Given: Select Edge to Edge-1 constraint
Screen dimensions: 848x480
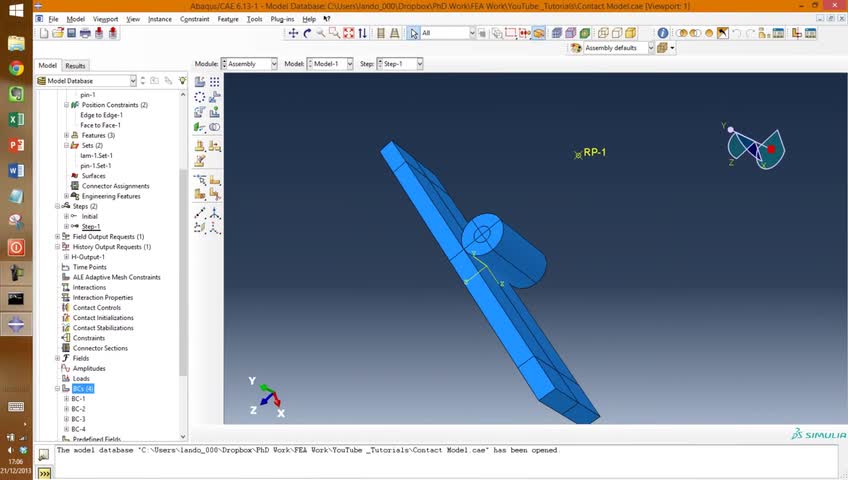Looking at the screenshot, I should (x=102, y=115).
